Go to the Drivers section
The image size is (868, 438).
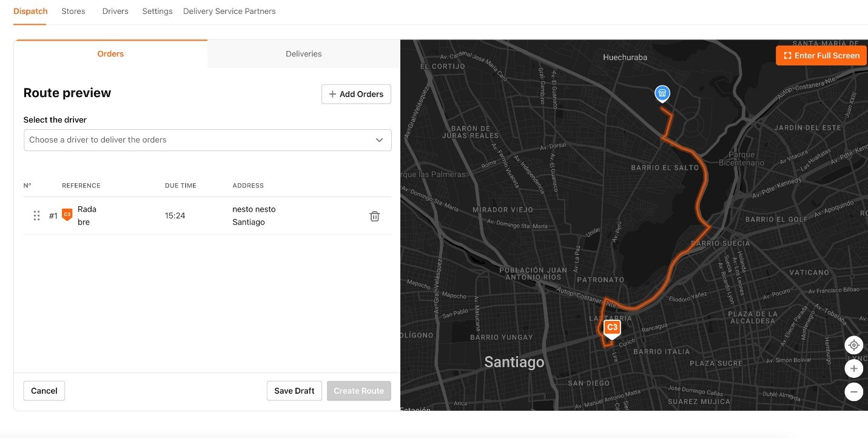click(115, 11)
